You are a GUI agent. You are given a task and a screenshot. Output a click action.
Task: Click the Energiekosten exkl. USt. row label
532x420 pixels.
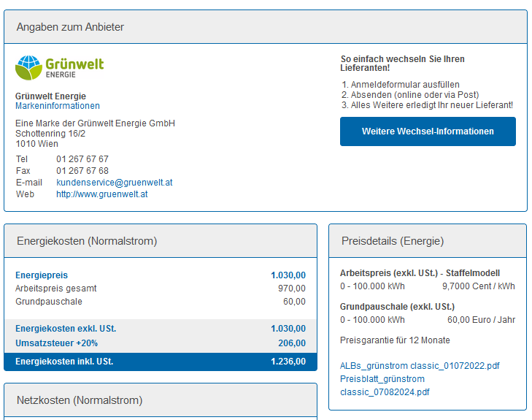(x=66, y=329)
